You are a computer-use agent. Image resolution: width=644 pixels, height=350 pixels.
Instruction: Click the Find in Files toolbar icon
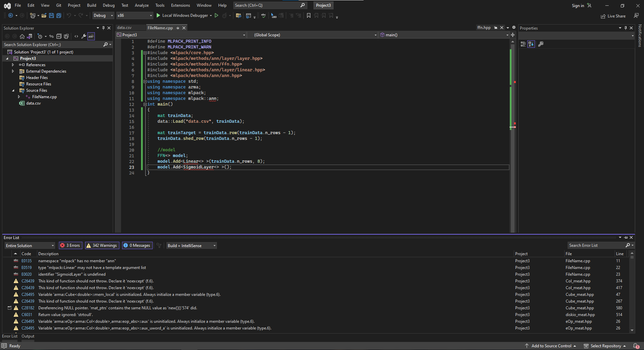pos(238,15)
